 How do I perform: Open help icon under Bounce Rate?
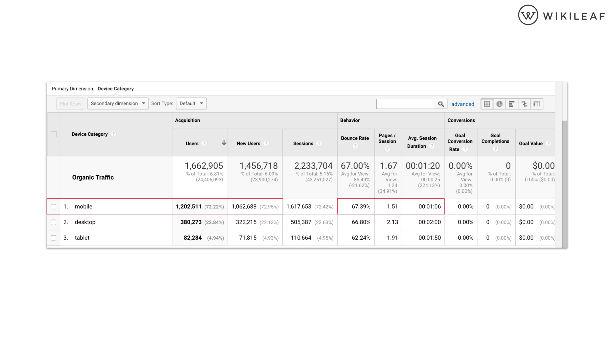[x=355, y=146]
